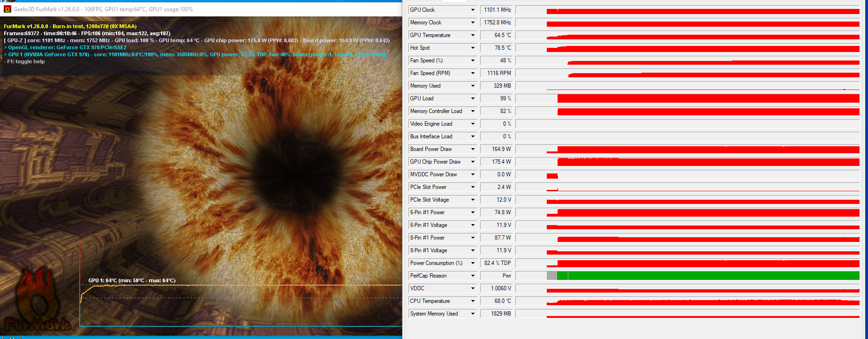Click the Fan Speed (RPM) history graph

[687, 73]
